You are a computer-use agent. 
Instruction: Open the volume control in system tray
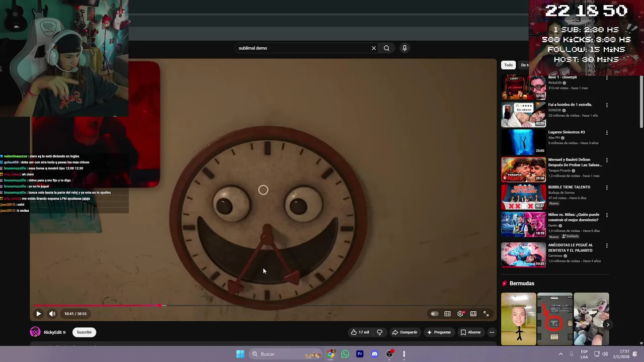tap(605, 354)
